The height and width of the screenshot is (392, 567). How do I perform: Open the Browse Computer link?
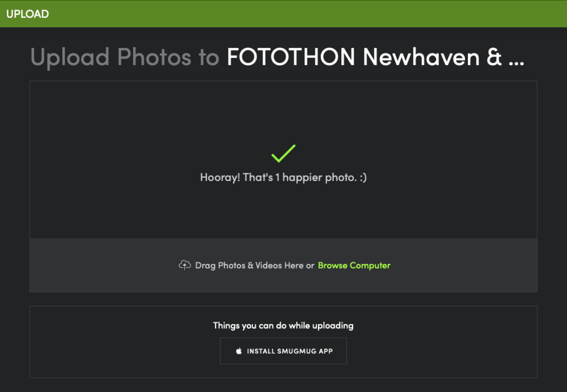354,265
